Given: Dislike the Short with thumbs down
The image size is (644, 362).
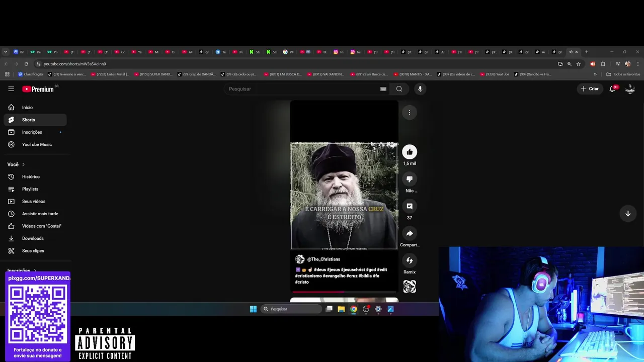Looking at the screenshot, I should [x=410, y=179].
